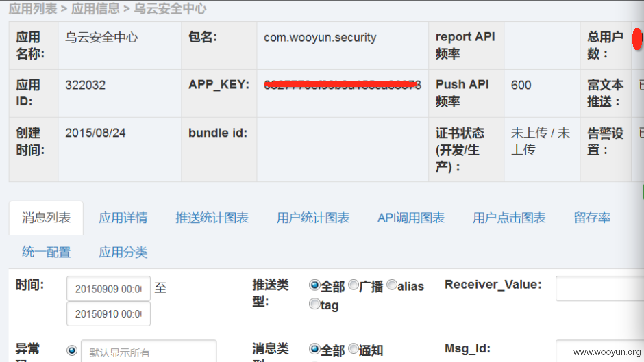Click the Receiver_Value label
644x362 pixels.
(x=493, y=285)
